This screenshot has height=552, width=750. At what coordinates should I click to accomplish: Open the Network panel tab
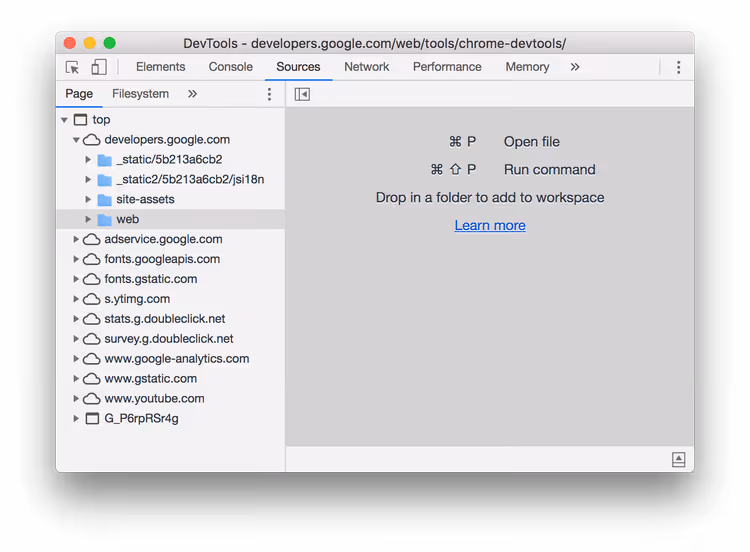(x=367, y=67)
